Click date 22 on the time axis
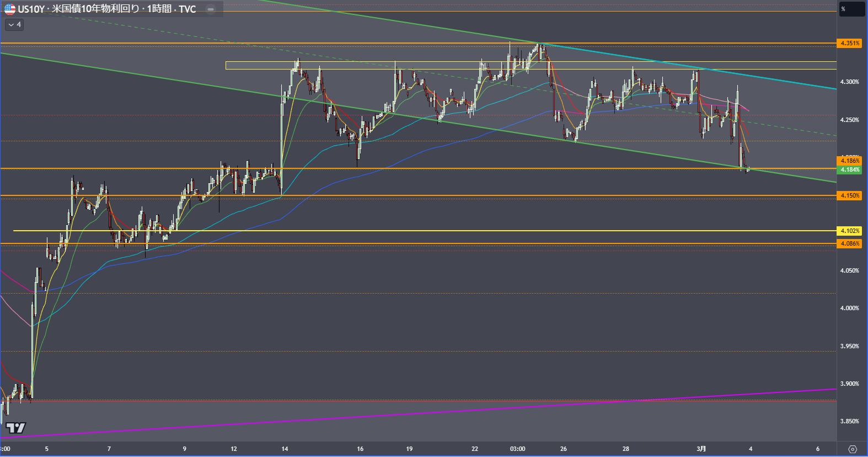 [x=475, y=449]
